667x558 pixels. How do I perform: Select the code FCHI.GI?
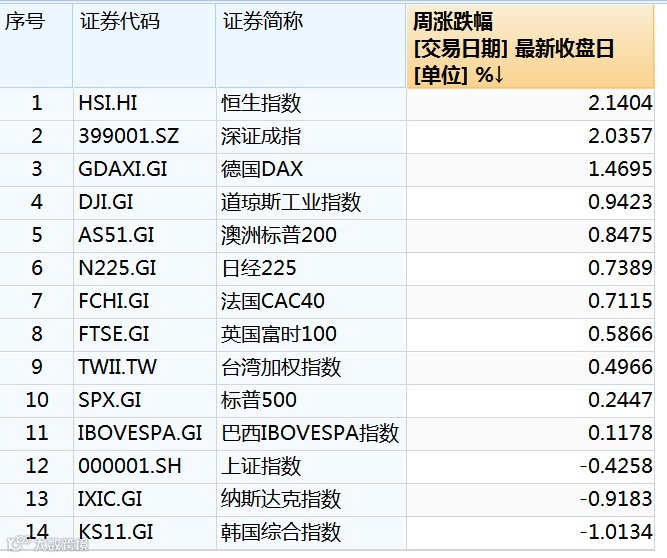(x=114, y=301)
